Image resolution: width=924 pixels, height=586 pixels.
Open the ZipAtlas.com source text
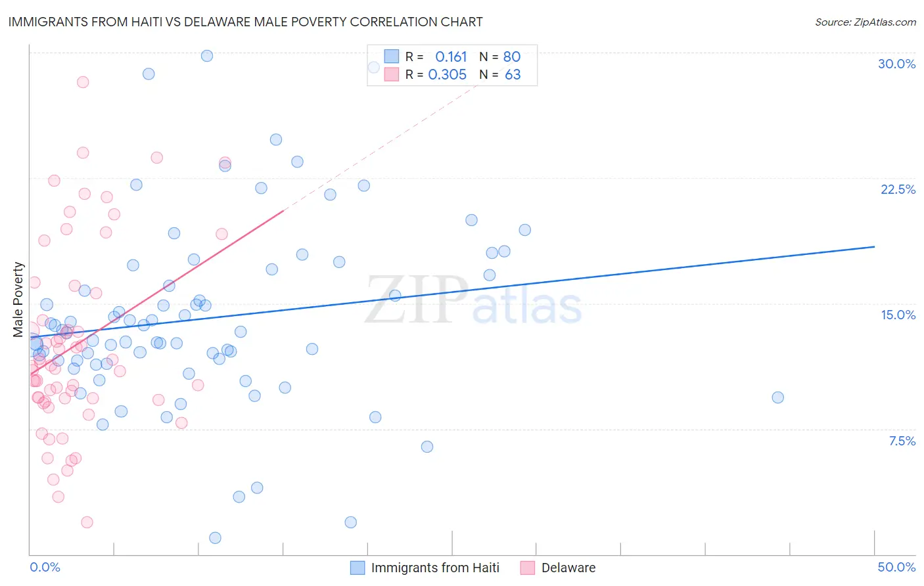tap(866, 22)
